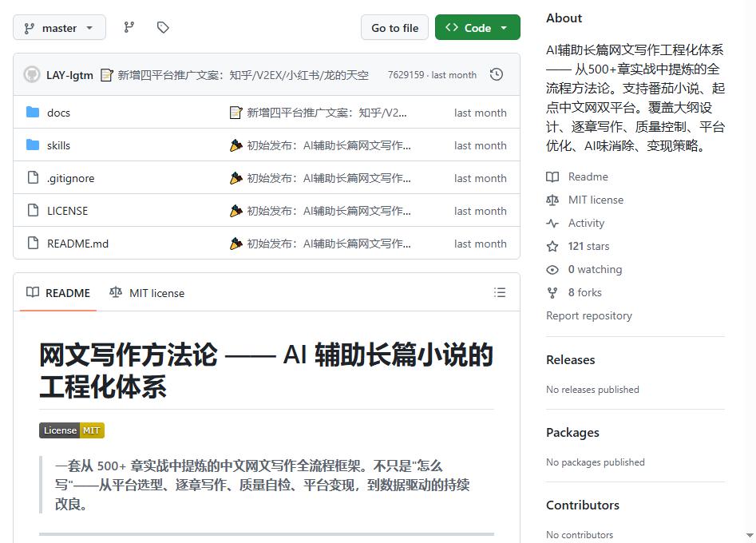Open LAY-lgtm user avatar
Viewport: 756px width, 543px height.
(32, 75)
